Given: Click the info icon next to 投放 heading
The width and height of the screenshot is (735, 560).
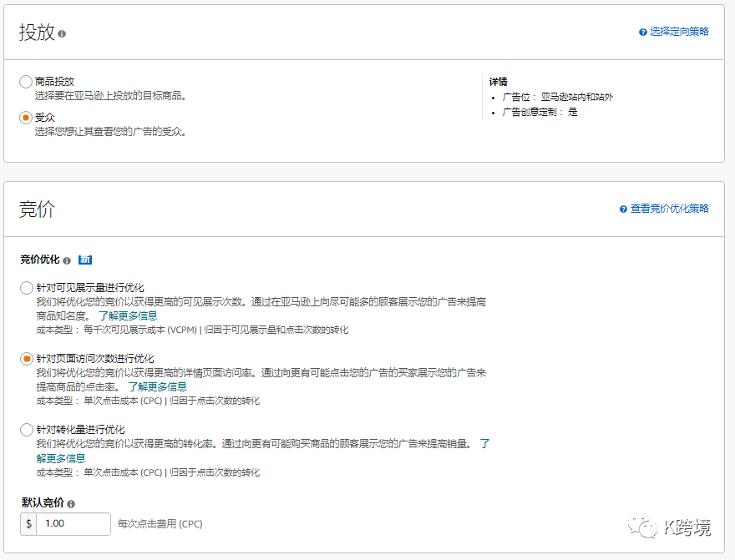Looking at the screenshot, I should [x=62, y=33].
